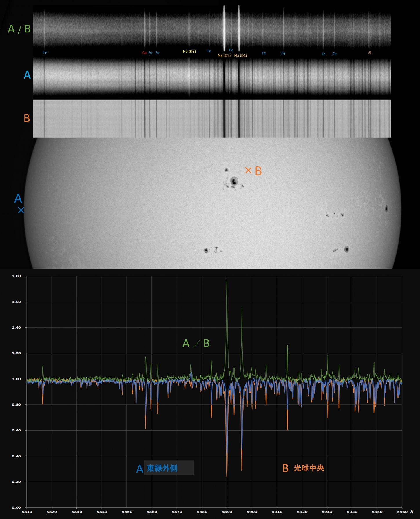Click the tallest green Na D2 peak

[x=227, y=281]
